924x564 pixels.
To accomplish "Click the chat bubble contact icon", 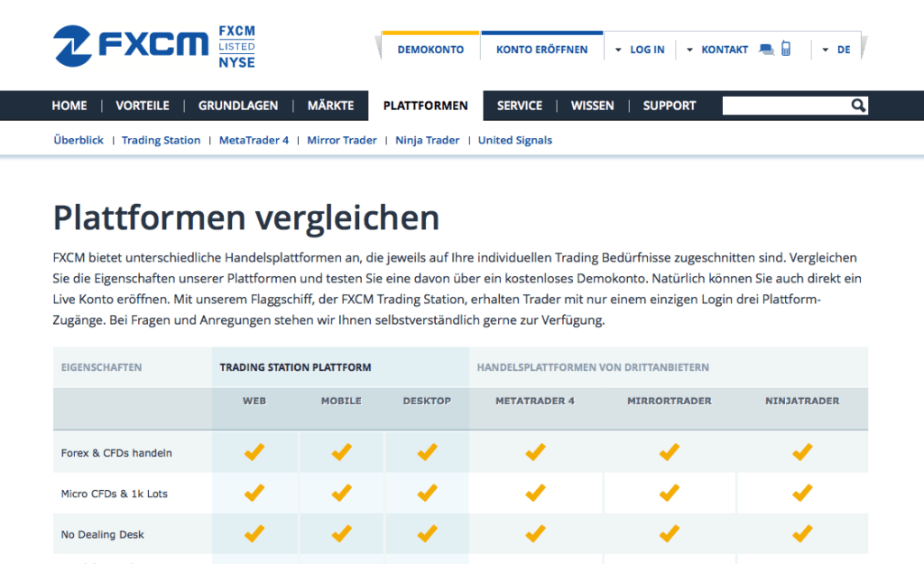I will click(767, 50).
